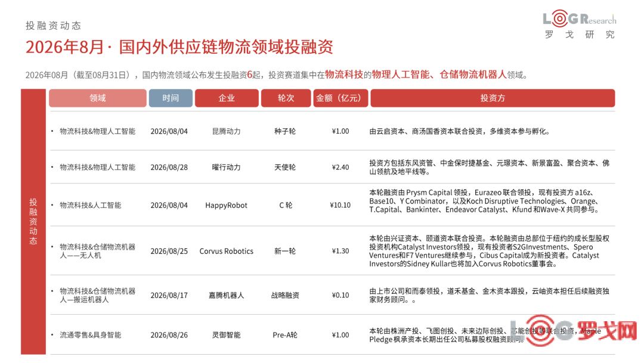Select the Corvus Robotics company cell
Viewport: 644px width, 363px height.
point(227,251)
